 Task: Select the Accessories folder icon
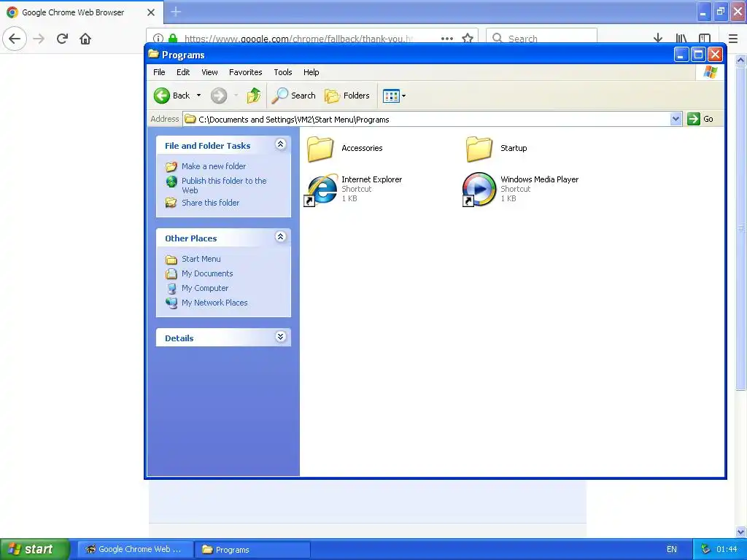click(320, 149)
